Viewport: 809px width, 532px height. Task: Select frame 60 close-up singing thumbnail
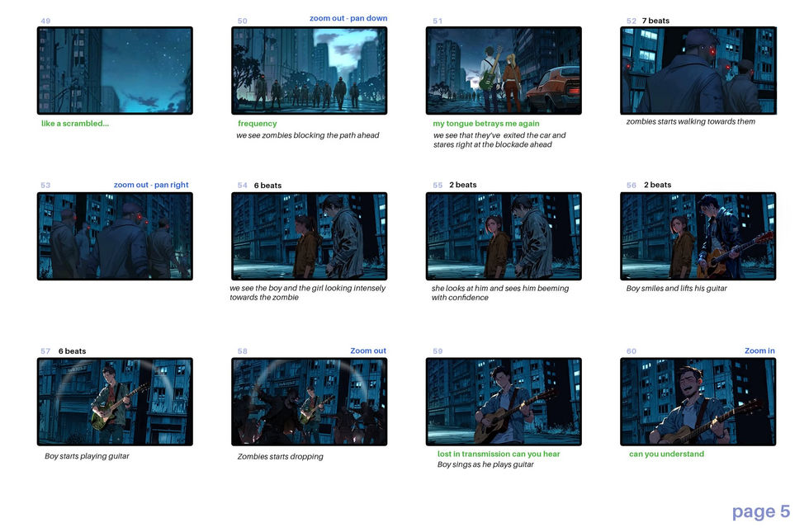698,402
